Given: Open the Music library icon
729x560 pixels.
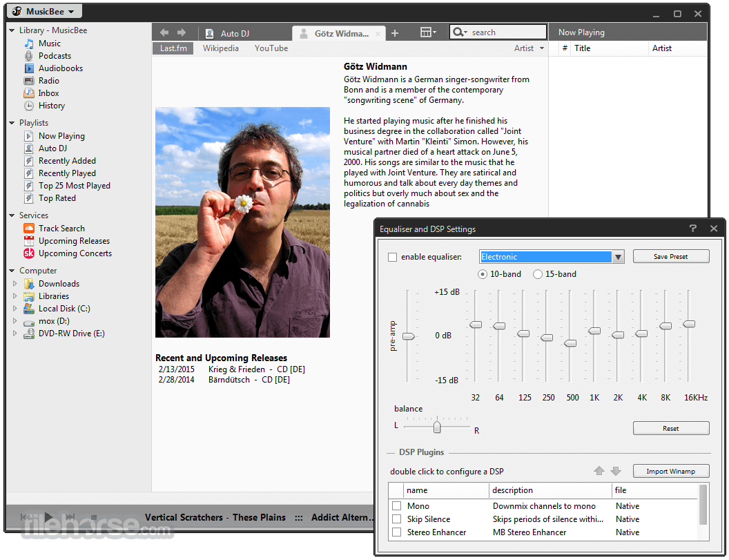Looking at the screenshot, I should (x=29, y=44).
